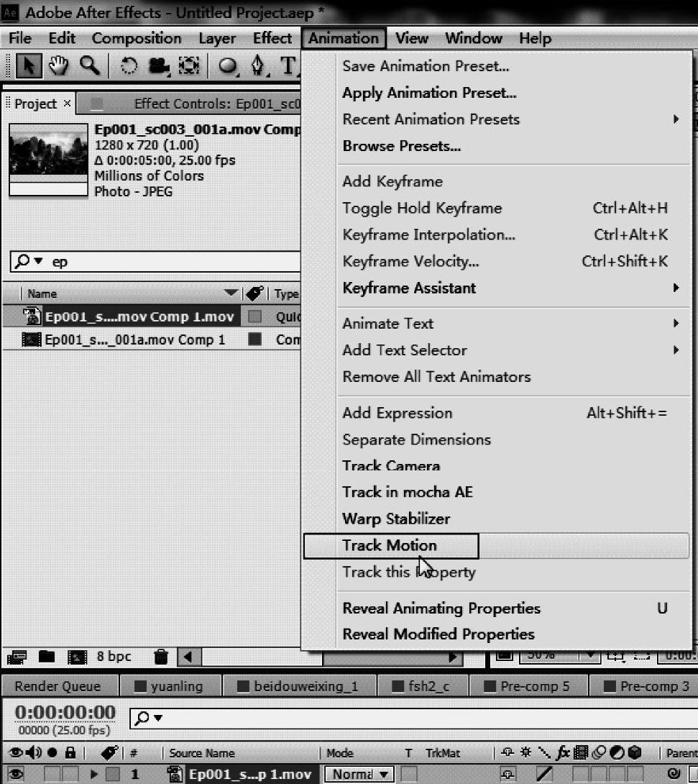Expand Animate Text submenu
The height and width of the screenshot is (784, 698).
click(x=676, y=324)
